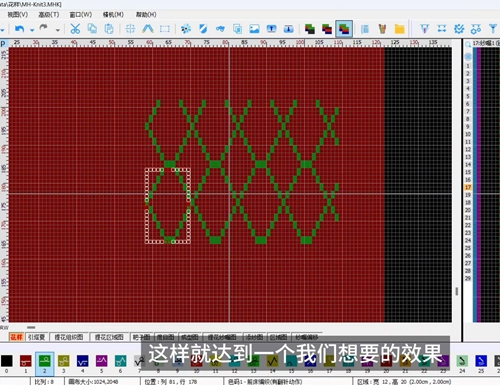Click the picture image toolbar icon
This screenshot has height=385, width=500.
254,29
